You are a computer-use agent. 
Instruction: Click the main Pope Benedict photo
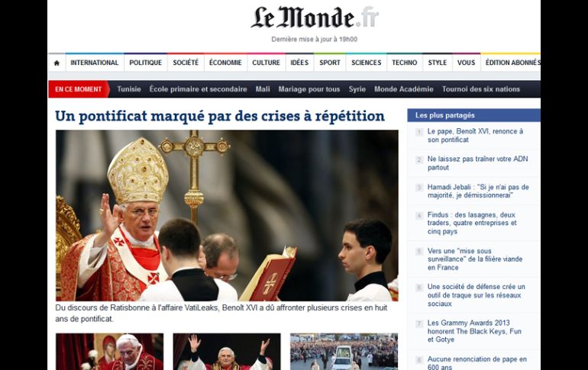[227, 215]
